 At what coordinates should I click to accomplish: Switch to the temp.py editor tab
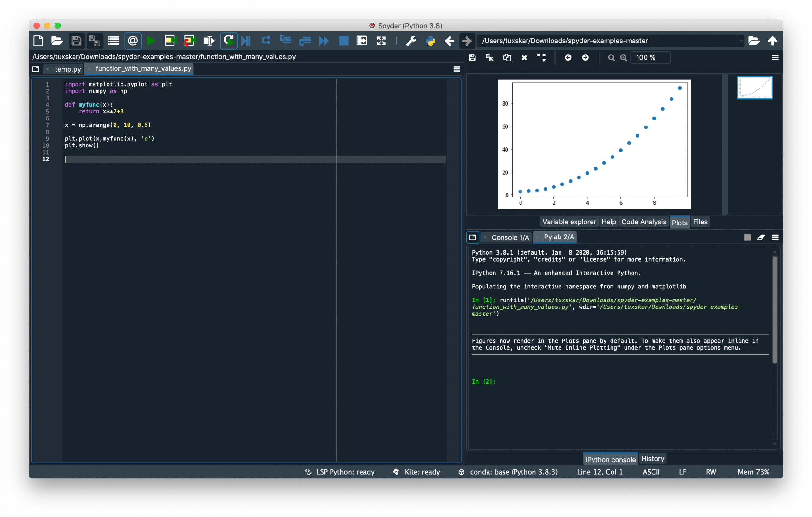click(x=68, y=69)
